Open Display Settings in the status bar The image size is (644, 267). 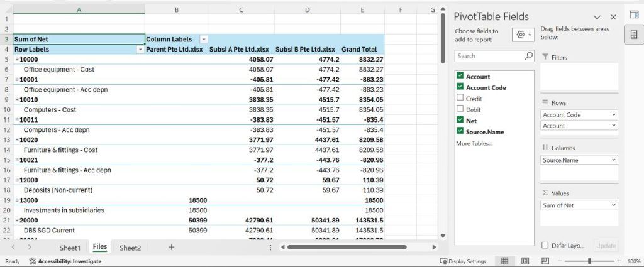pyautogui.click(x=462, y=261)
